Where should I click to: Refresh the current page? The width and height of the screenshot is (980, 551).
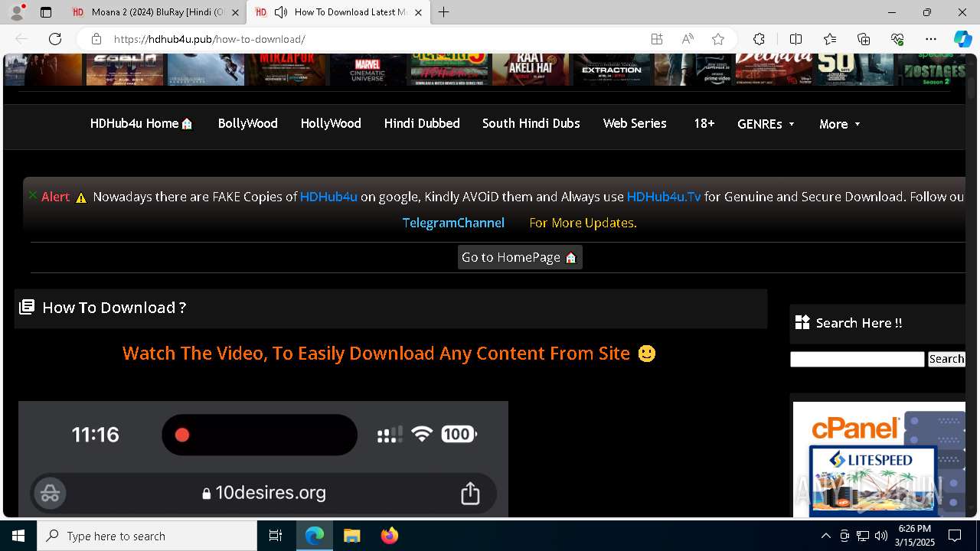(x=55, y=39)
